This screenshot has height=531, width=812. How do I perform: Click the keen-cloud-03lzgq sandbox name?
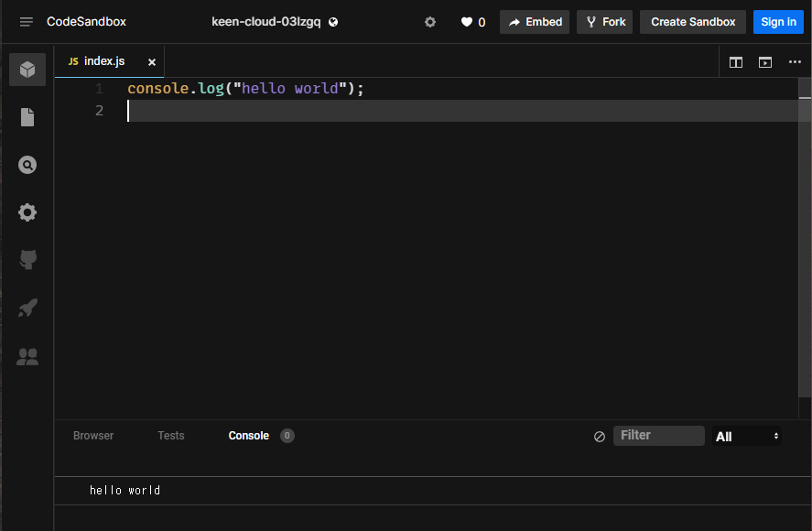266,22
